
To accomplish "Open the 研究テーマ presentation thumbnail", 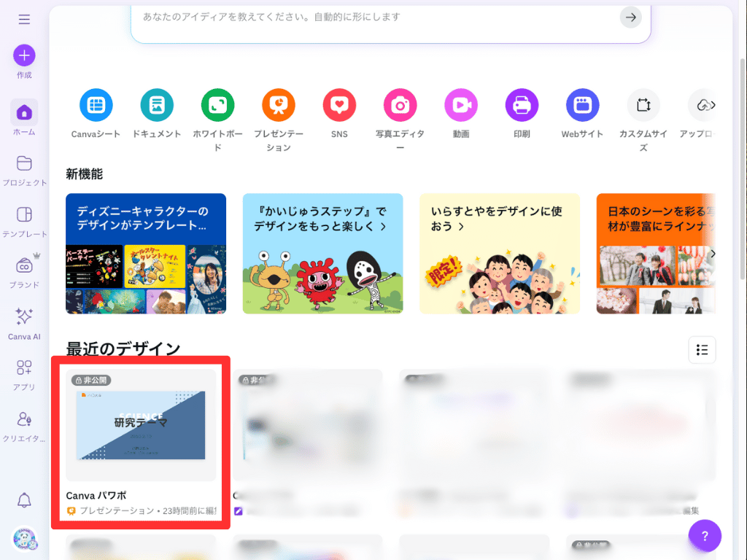I will [141, 425].
